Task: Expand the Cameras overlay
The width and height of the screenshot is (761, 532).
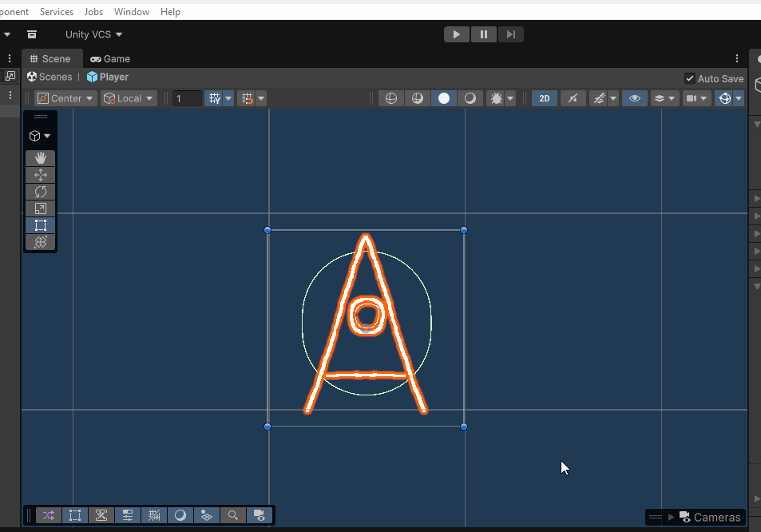Action: coord(672,517)
